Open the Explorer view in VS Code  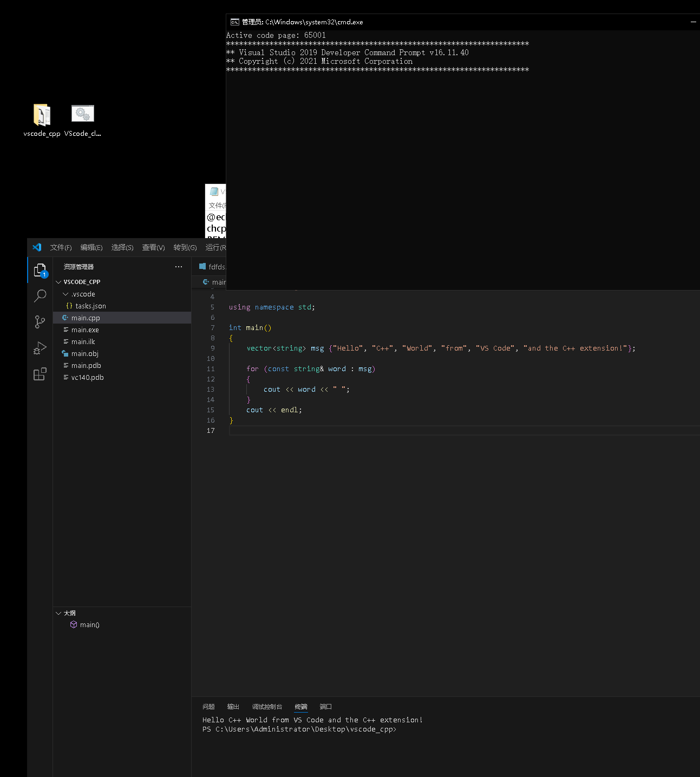click(40, 269)
